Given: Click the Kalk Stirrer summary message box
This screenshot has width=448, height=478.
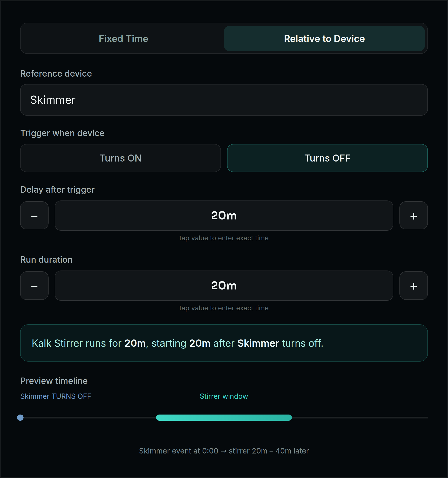Looking at the screenshot, I should pos(224,343).
